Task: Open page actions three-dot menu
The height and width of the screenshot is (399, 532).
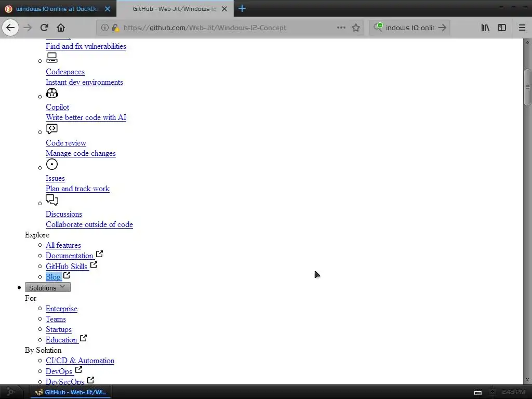Action: tap(341, 28)
